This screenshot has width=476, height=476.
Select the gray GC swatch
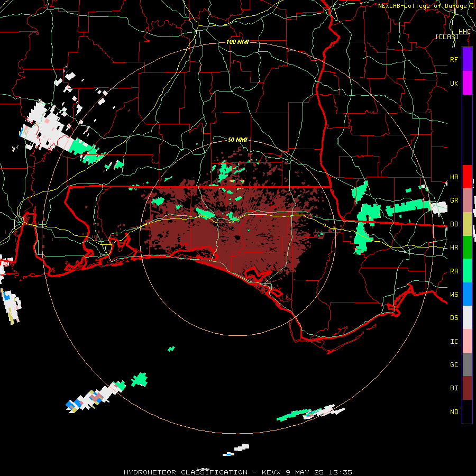(467, 364)
